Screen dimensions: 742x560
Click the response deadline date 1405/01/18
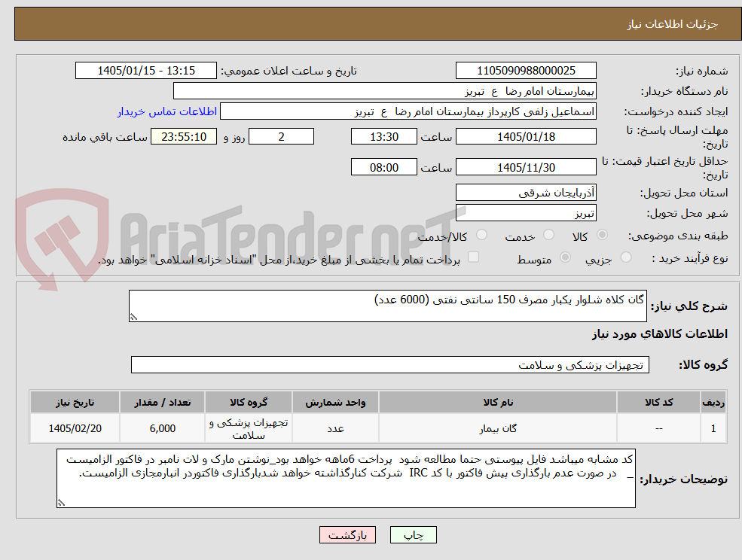pos(526,137)
